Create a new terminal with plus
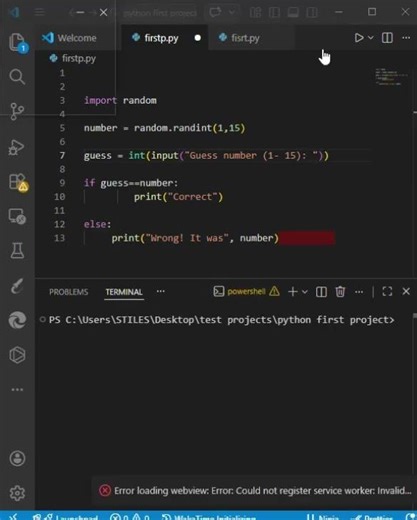The width and height of the screenshot is (417, 520). coord(293,292)
